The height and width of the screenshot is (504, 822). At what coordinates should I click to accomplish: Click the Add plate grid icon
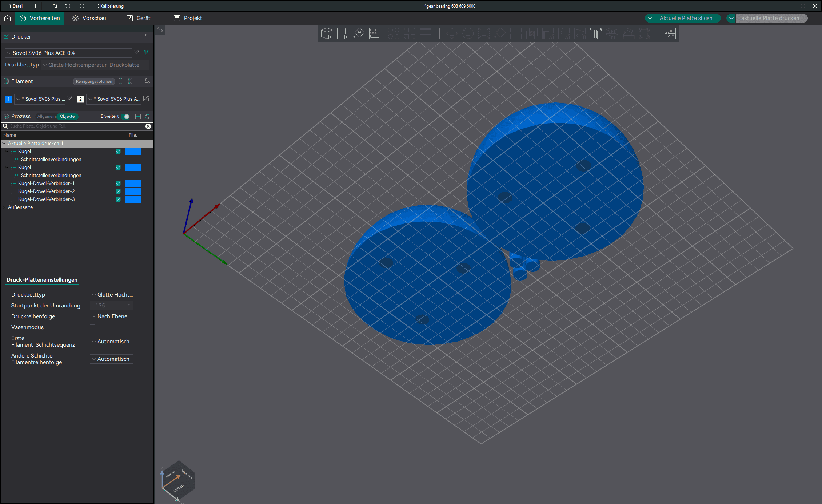[343, 33]
